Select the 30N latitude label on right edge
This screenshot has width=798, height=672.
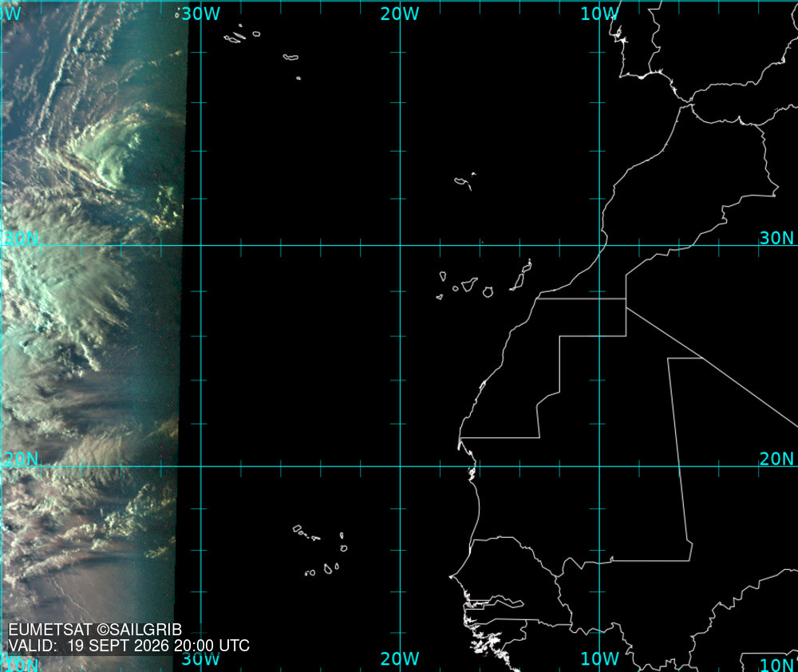(x=776, y=238)
